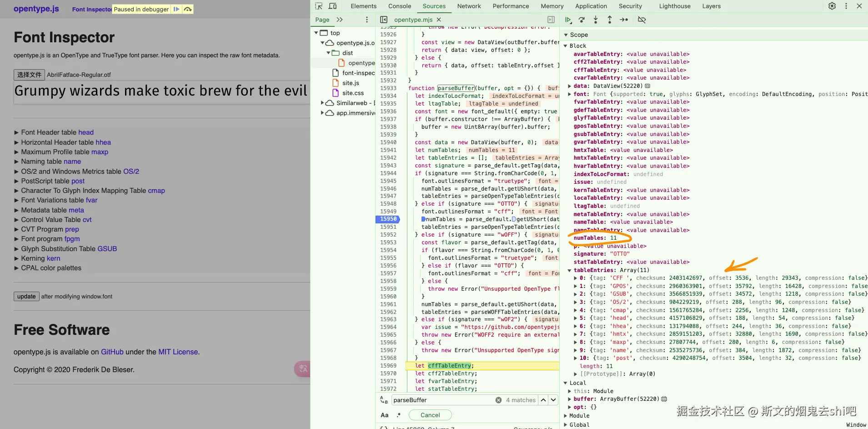This screenshot has height=429, width=868.
Task: Open the DevTools customize three-dot menu
Action: pos(846,6)
